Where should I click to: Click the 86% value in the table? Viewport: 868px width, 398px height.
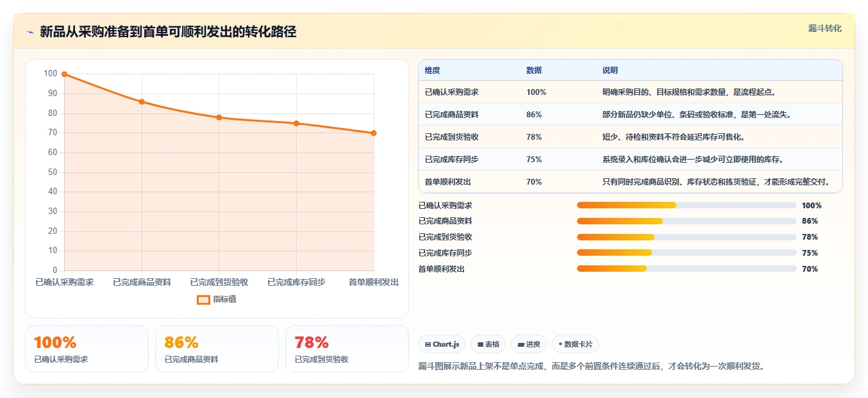pyautogui.click(x=534, y=115)
